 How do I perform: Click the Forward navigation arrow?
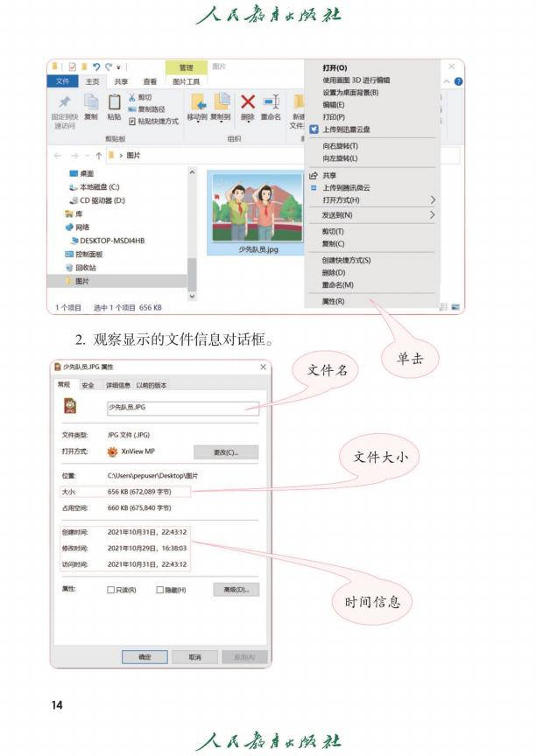[74, 156]
